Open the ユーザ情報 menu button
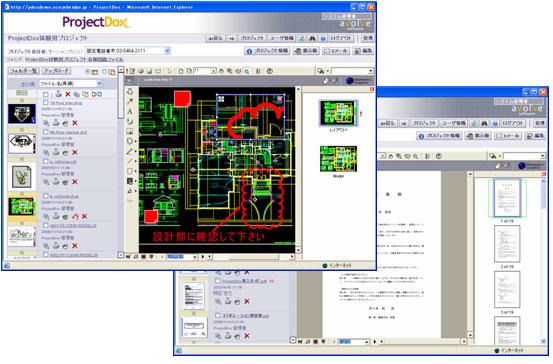553x364 pixels. [281, 38]
